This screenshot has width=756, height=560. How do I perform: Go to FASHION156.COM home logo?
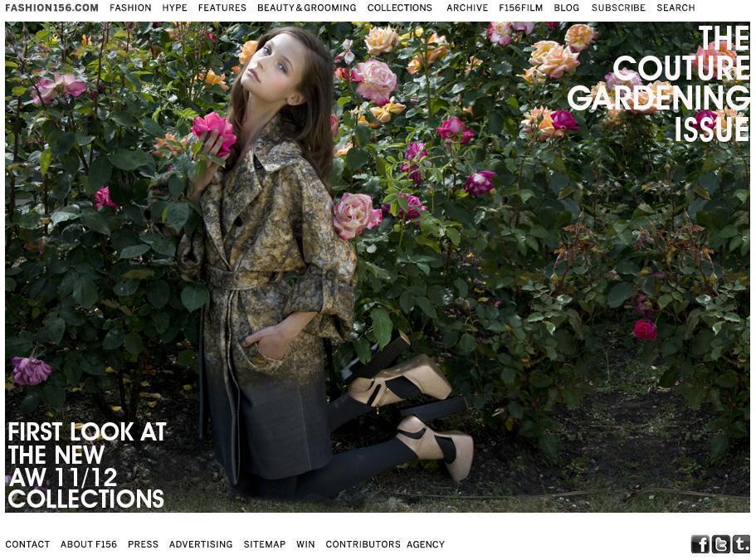(x=51, y=7)
